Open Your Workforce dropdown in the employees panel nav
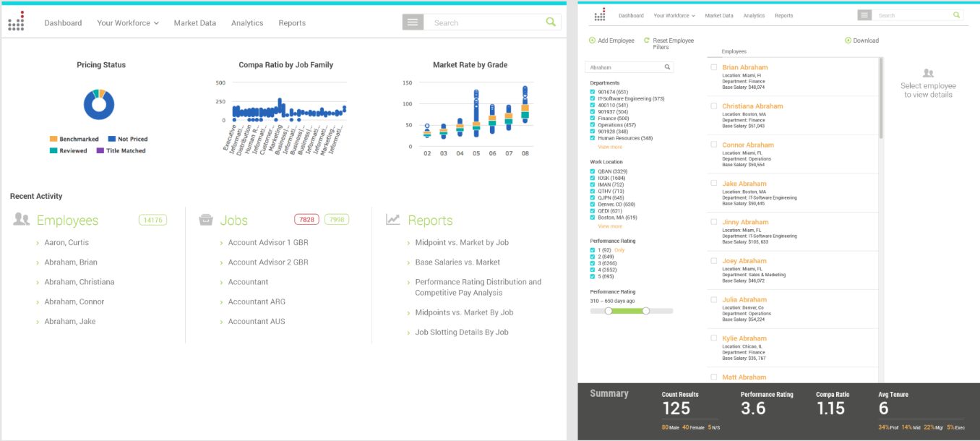Screen dimensions: 980x441 [x=674, y=15]
